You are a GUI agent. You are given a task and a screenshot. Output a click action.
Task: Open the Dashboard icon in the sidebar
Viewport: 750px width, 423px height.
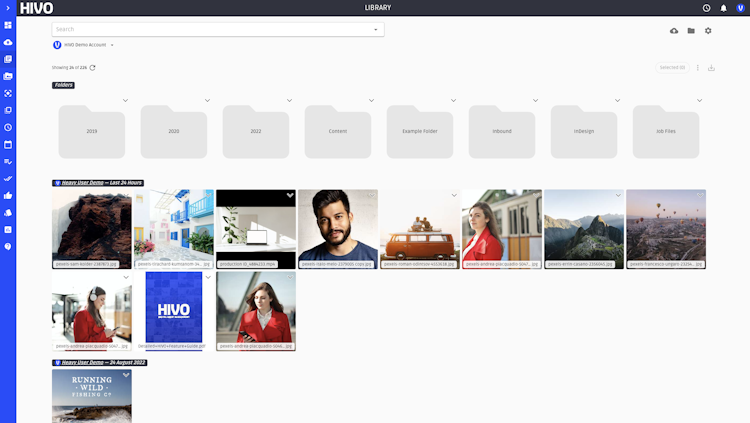tap(8, 25)
